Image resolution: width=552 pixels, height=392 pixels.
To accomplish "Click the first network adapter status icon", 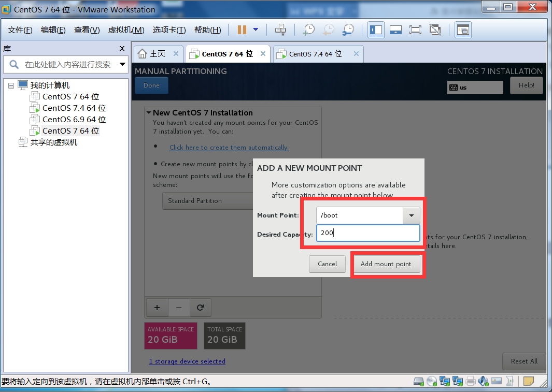I will click(x=445, y=382).
